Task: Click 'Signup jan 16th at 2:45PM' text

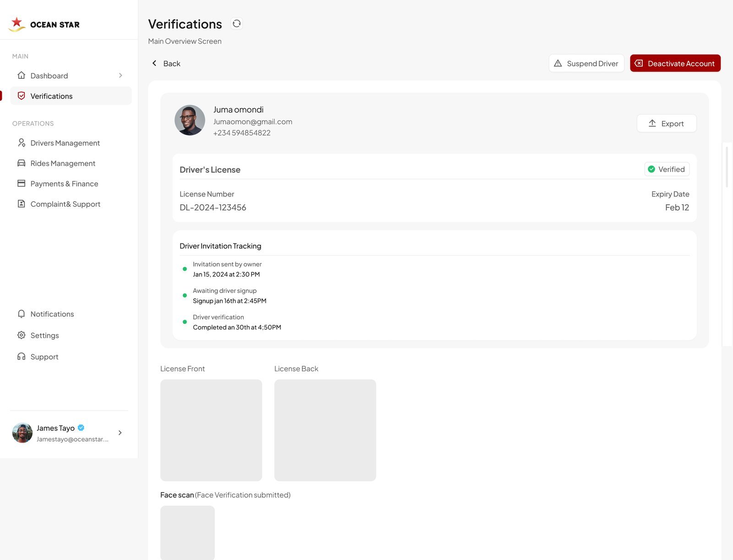Action: [230, 301]
